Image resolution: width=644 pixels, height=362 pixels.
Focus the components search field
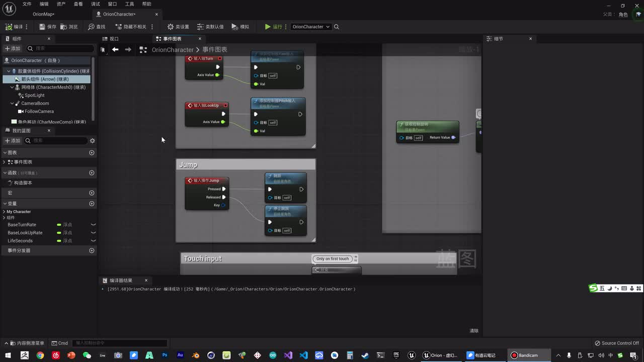click(x=60, y=48)
